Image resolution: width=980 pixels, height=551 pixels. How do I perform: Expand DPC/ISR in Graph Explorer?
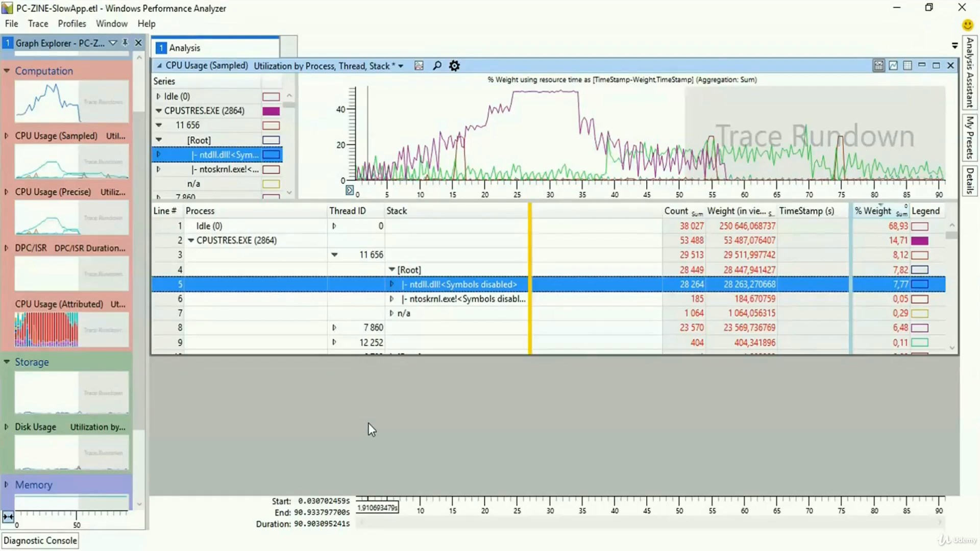[x=7, y=248]
